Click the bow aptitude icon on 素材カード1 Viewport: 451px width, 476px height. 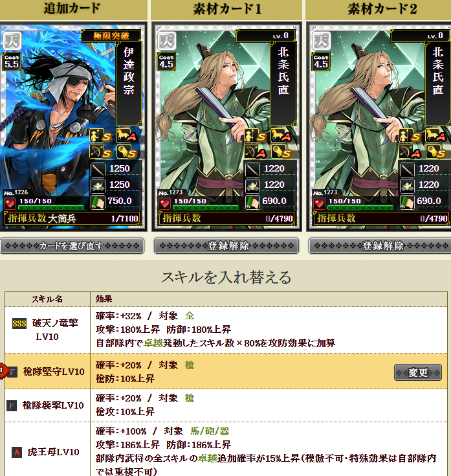tap(255, 152)
